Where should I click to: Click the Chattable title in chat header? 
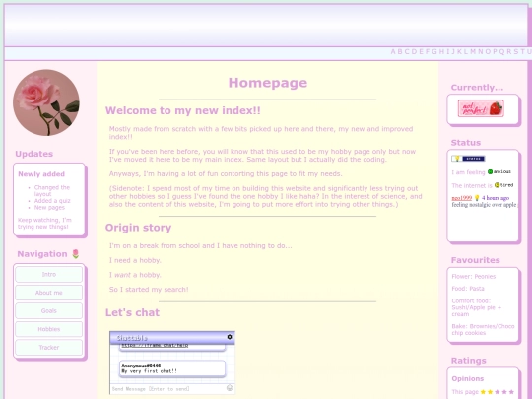pos(132,338)
